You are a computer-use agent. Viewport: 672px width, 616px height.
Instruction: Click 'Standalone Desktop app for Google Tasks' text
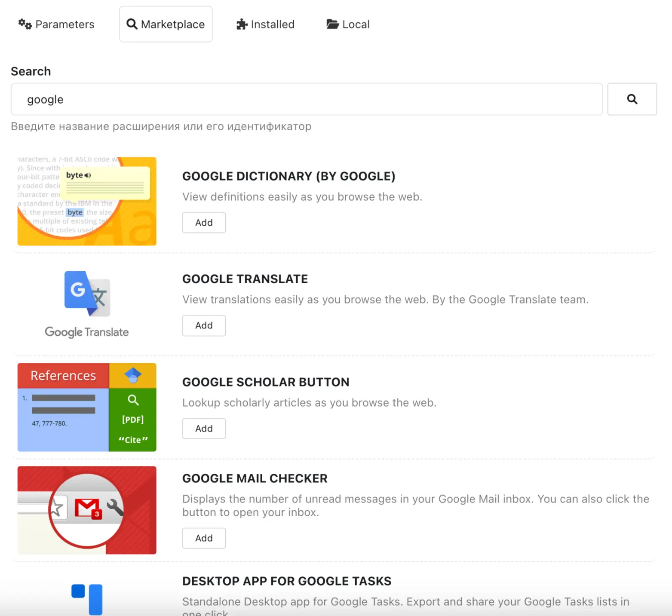click(x=406, y=607)
